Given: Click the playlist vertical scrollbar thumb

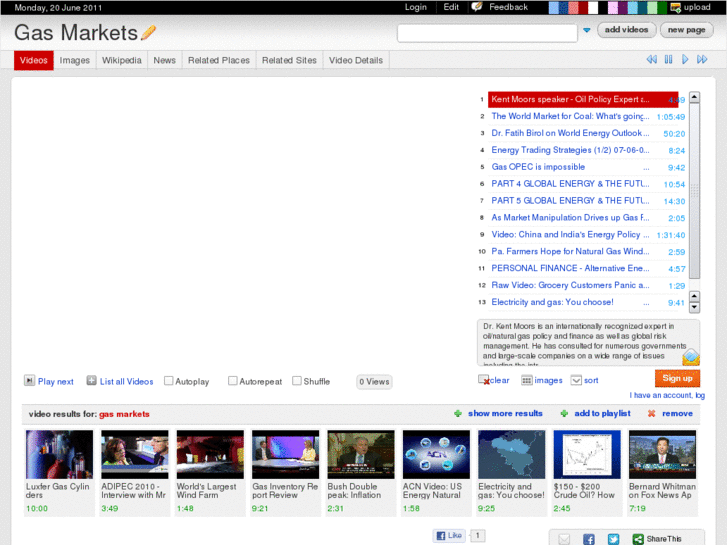Looking at the screenshot, I should click(x=694, y=191).
